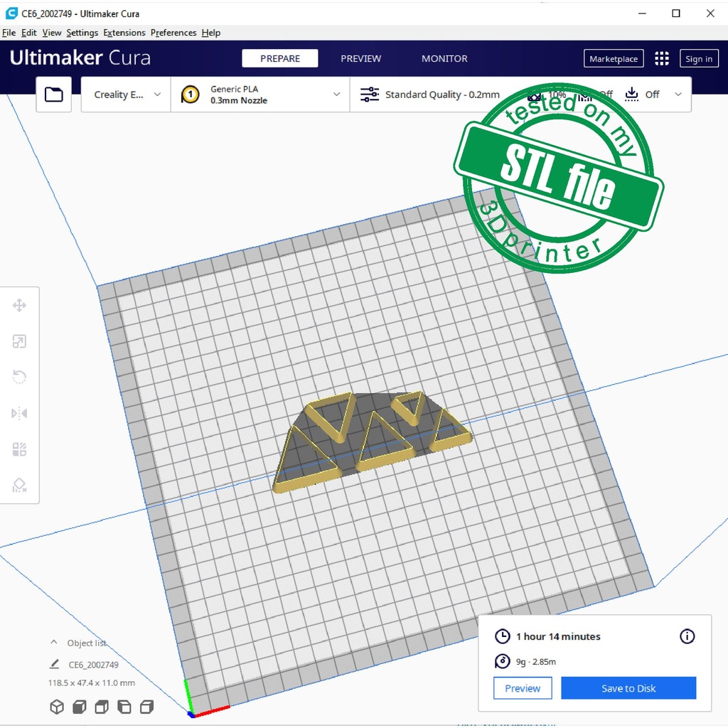Open the application switcher grid icon
Screen dimensions: 728x728
tap(661, 59)
